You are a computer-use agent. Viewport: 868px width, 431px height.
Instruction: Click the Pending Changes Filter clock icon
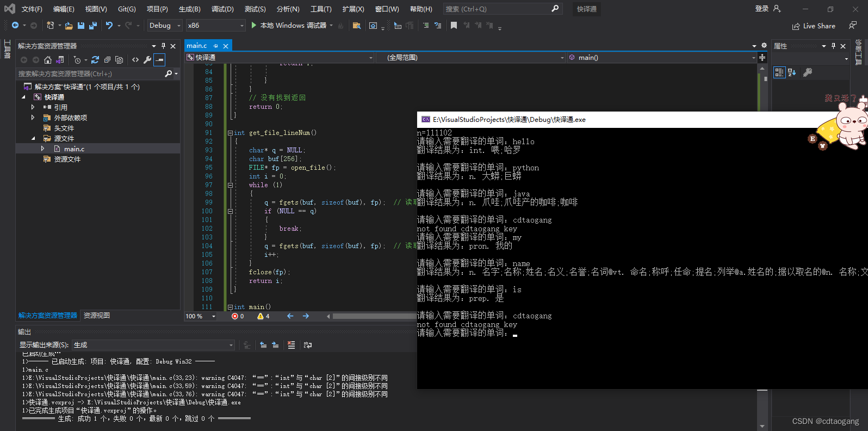77,60
